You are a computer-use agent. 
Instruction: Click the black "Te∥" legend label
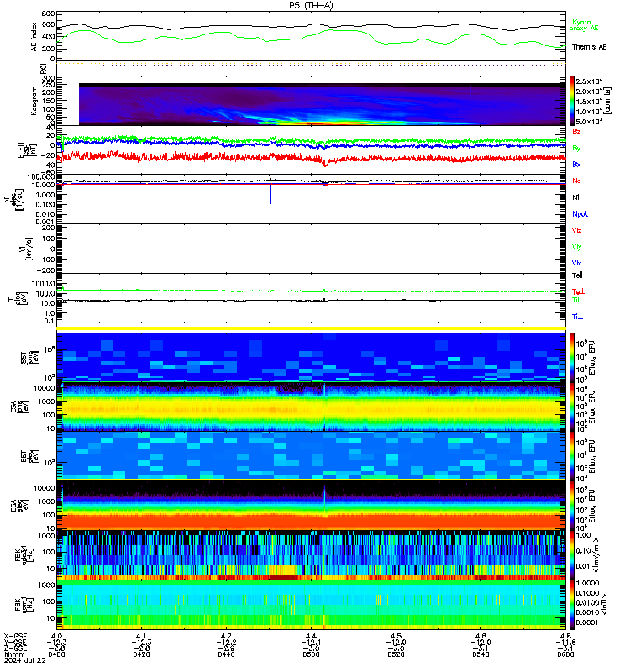point(577,276)
